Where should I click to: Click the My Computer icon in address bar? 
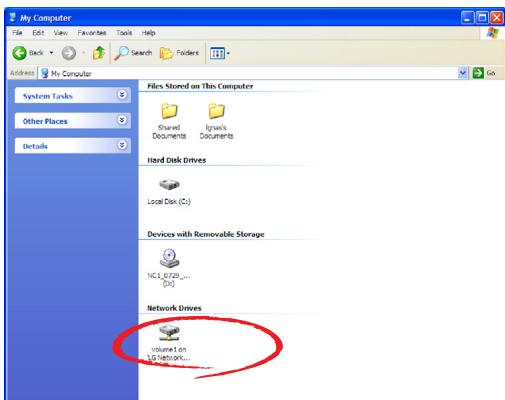point(45,73)
